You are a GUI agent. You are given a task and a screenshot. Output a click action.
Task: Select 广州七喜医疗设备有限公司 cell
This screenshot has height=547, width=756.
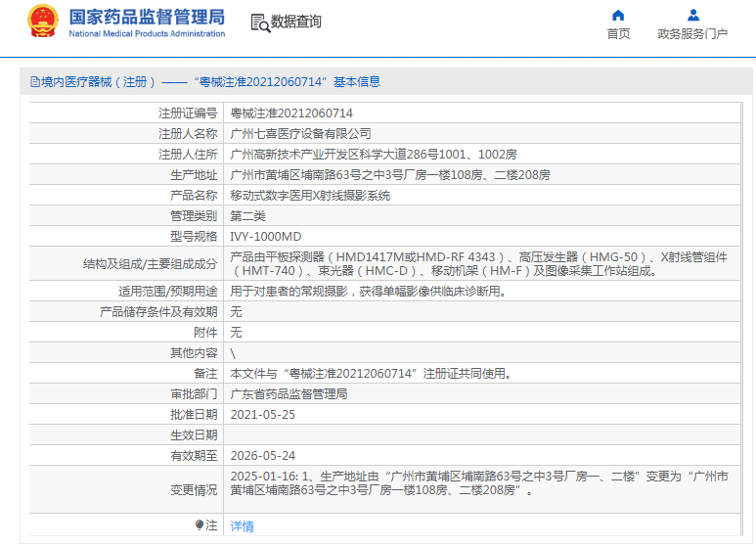[x=300, y=134]
